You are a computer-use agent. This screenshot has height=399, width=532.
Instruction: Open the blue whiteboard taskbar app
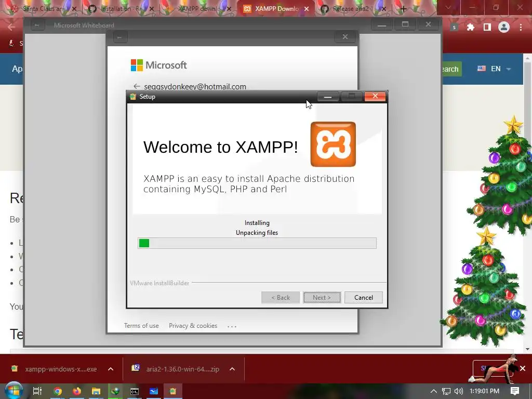(154, 391)
